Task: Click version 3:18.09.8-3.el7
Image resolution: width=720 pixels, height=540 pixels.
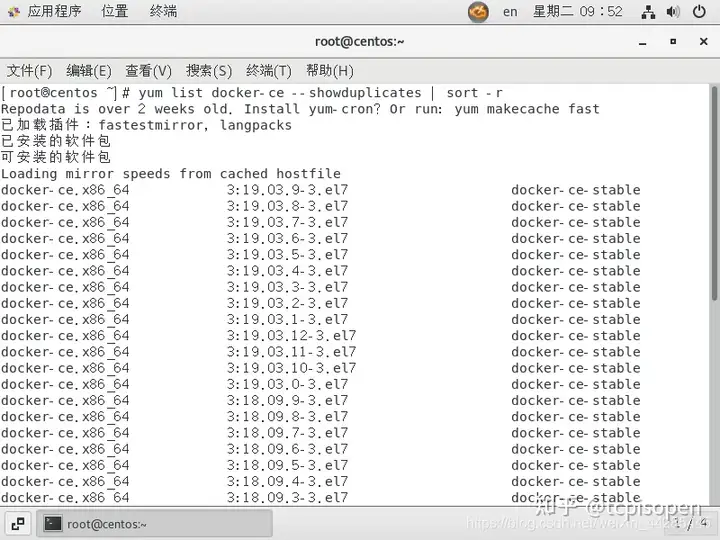Action: click(x=287, y=416)
